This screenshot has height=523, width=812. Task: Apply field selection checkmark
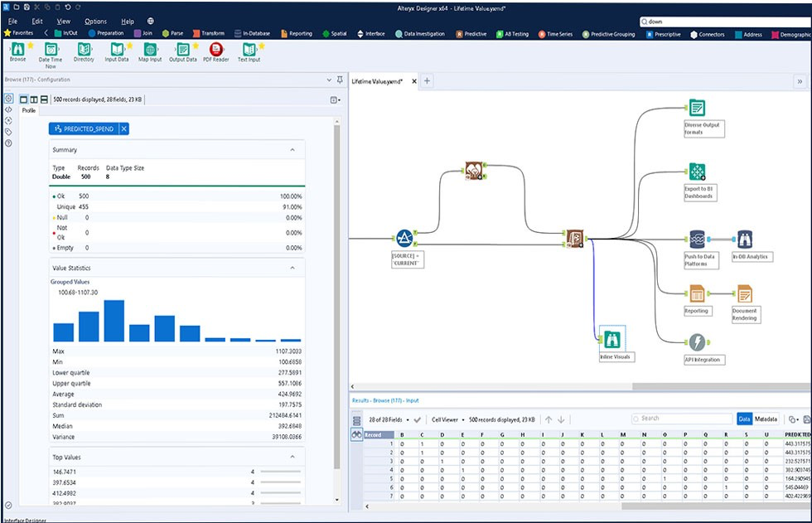point(418,420)
